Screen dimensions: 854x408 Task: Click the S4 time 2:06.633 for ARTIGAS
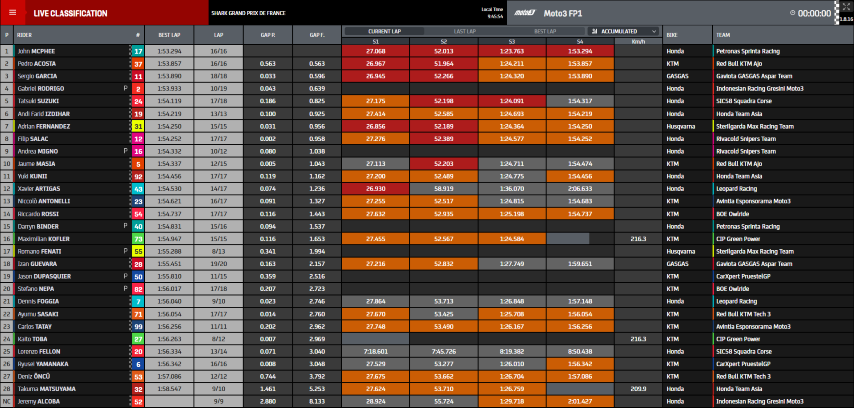[581, 189]
